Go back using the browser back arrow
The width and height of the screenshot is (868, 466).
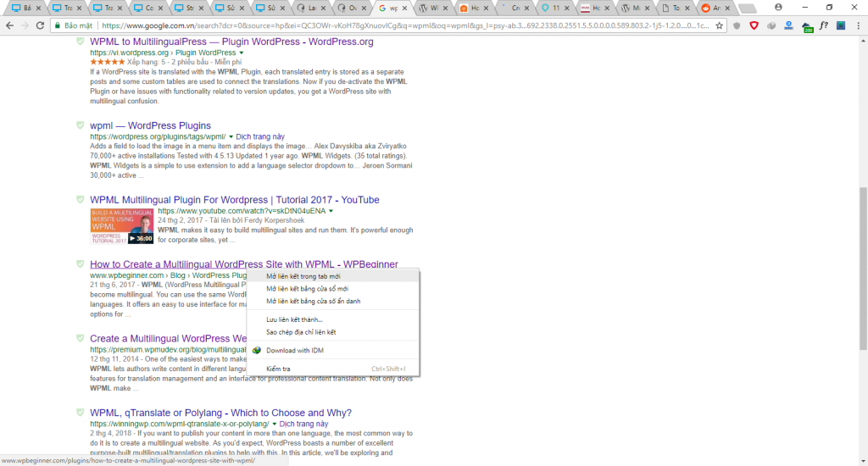point(9,25)
